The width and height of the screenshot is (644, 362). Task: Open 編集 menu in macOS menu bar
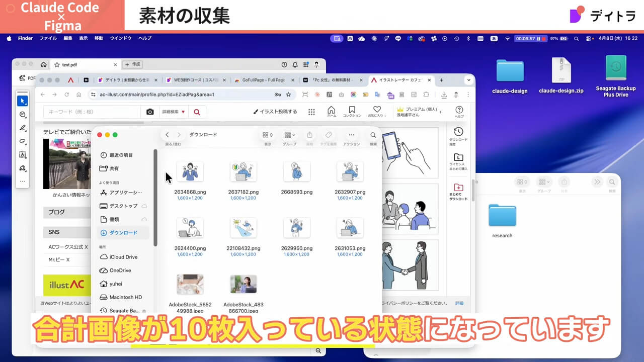(68, 38)
